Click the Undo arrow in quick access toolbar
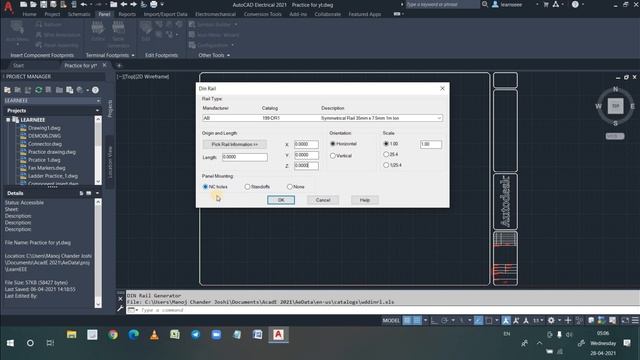 84,4
